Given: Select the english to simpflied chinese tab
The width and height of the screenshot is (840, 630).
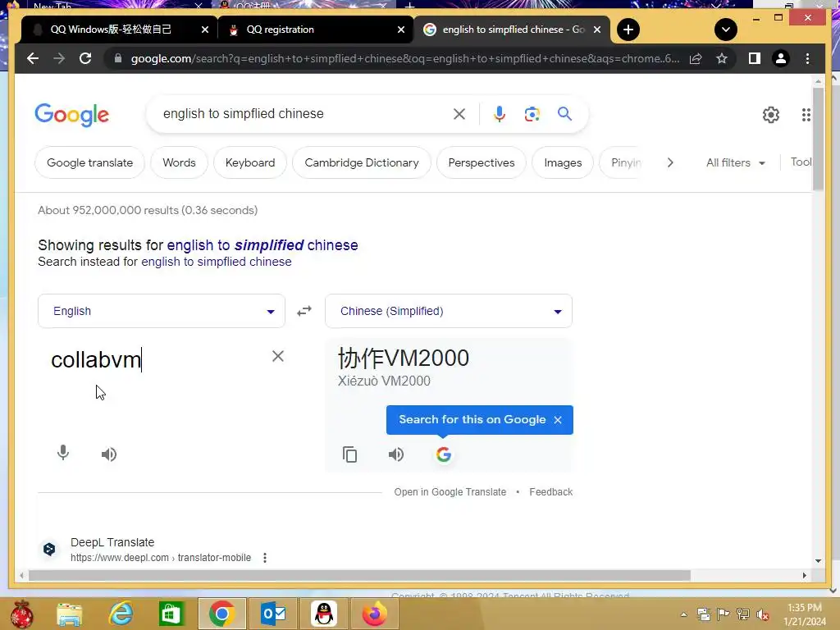Looking at the screenshot, I should [514, 30].
